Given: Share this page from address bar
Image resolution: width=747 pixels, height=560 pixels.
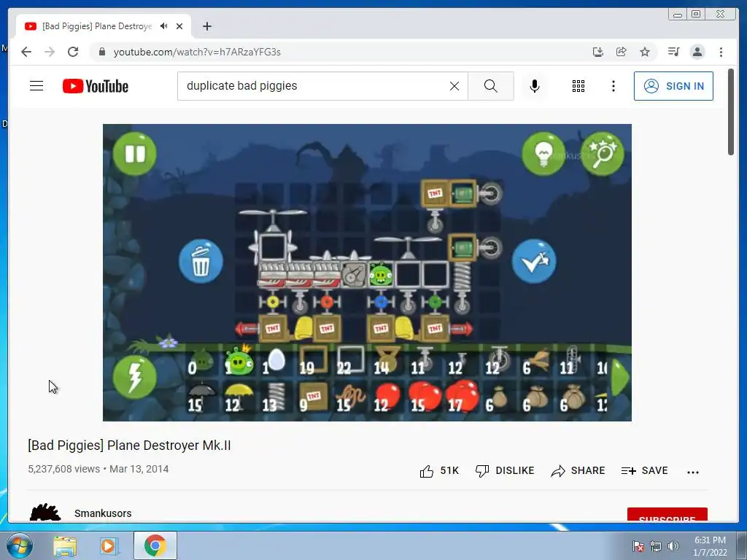Looking at the screenshot, I should (x=622, y=52).
